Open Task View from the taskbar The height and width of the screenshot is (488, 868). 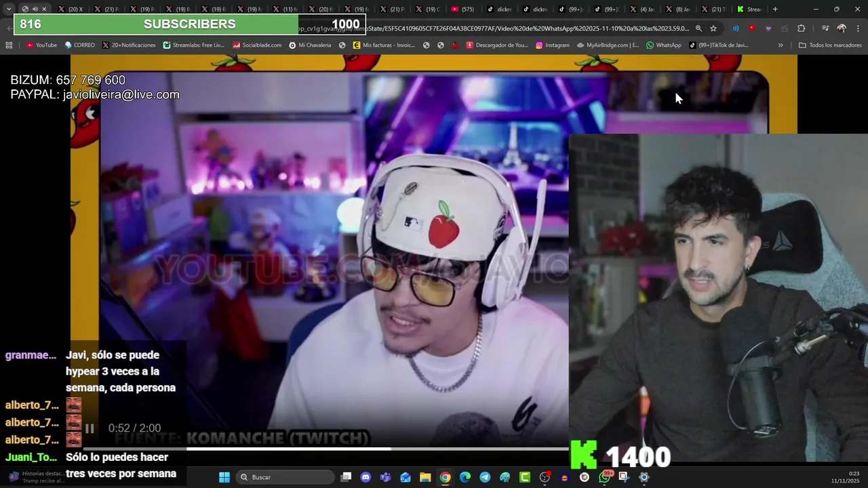pos(346,477)
